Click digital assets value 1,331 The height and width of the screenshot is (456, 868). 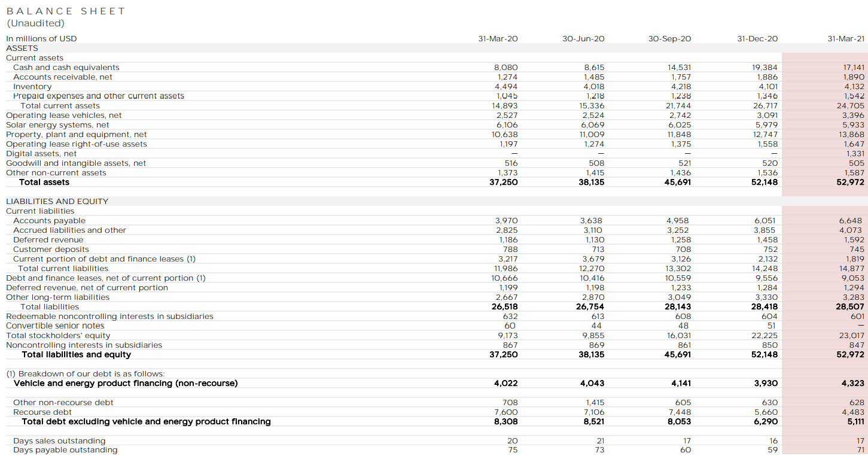855,153
